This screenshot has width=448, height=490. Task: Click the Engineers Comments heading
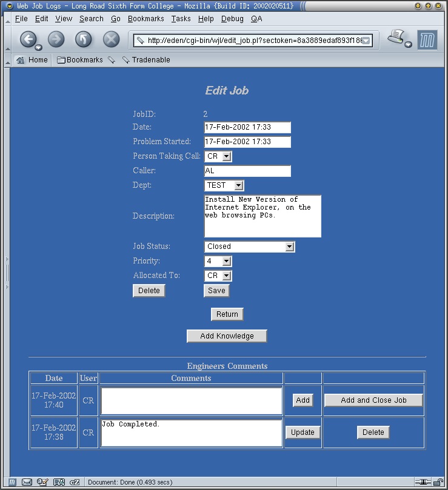(227, 366)
